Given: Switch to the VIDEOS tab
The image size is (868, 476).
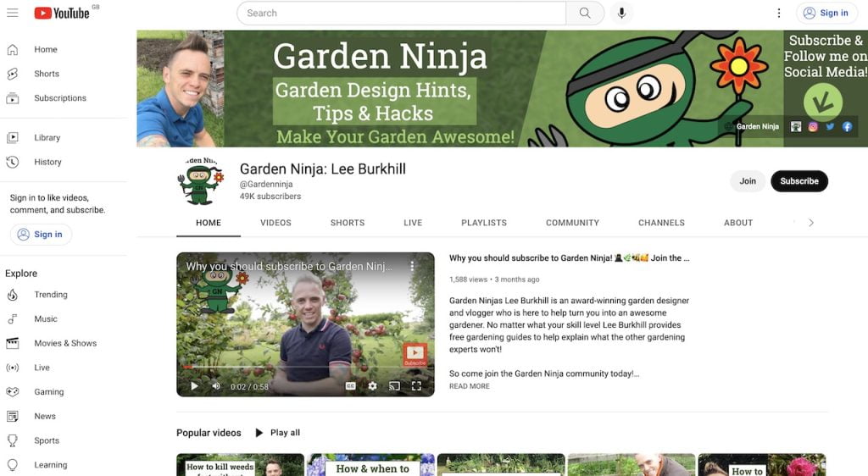Looking at the screenshot, I should click(275, 223).
